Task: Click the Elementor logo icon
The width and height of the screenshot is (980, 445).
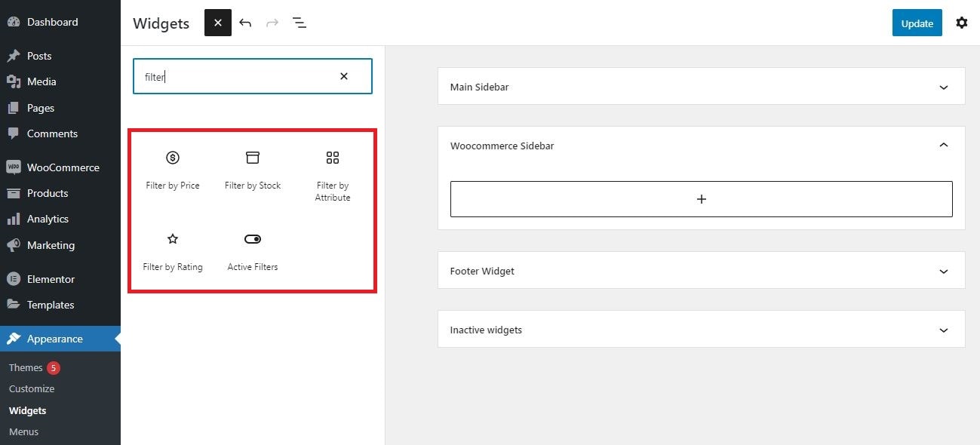Action: pyautogui.click(x=14, y=279)
